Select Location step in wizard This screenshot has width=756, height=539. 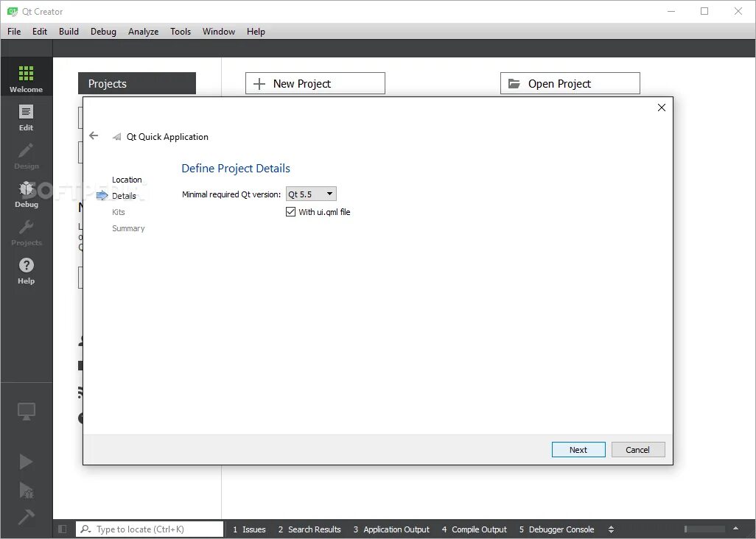pos(127,180)
